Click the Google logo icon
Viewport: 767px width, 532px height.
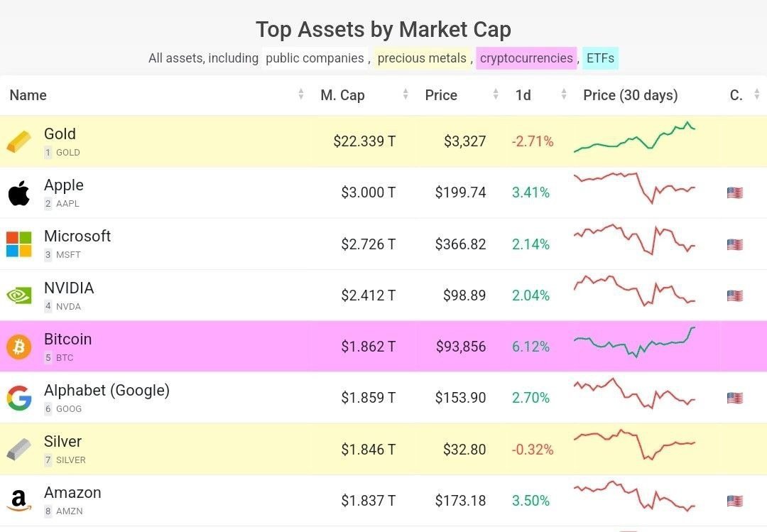pos(18,398)
